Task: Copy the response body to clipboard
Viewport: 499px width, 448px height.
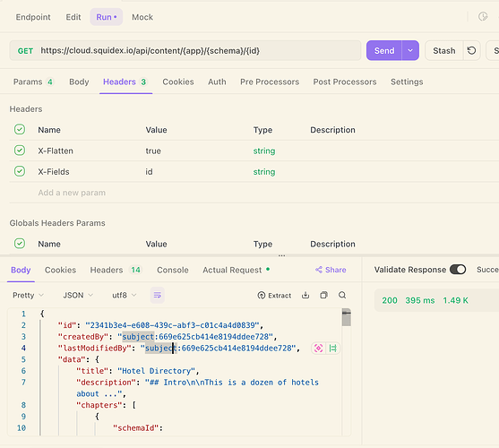Action: (x=323, y=296)
